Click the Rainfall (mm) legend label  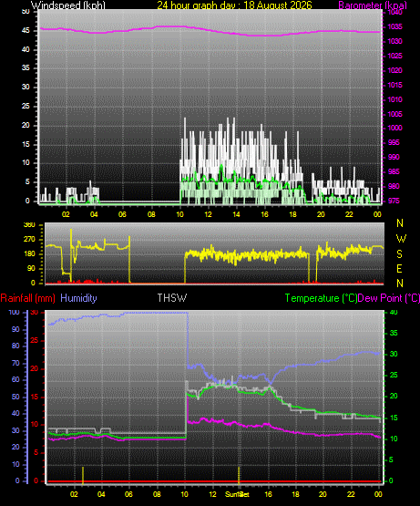27,298
